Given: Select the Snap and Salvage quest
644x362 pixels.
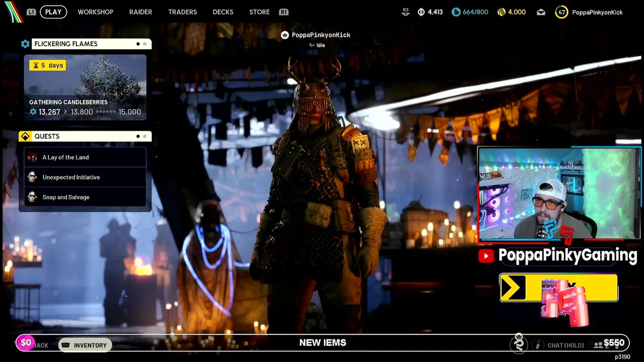Looking at the screenshot, I should point(85,197).
